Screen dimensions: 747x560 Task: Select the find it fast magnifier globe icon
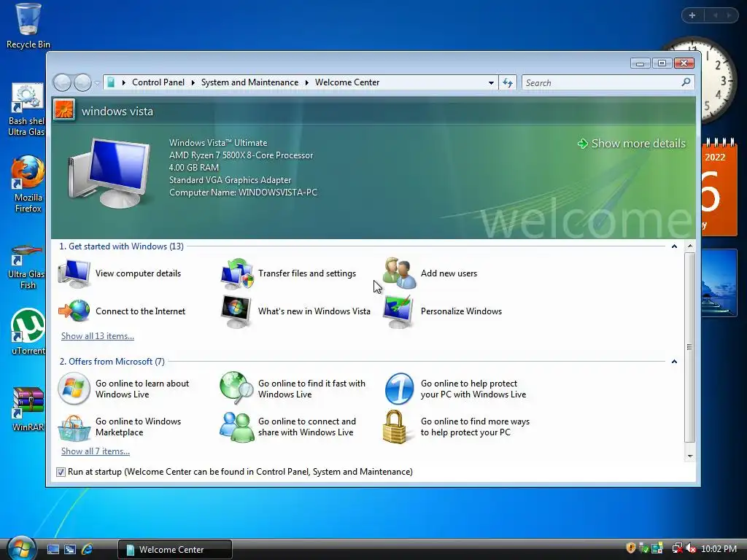click(237, 389)
